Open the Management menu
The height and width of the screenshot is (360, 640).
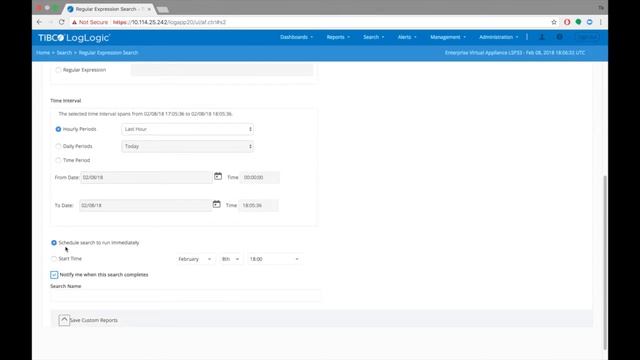click(448, 37)
